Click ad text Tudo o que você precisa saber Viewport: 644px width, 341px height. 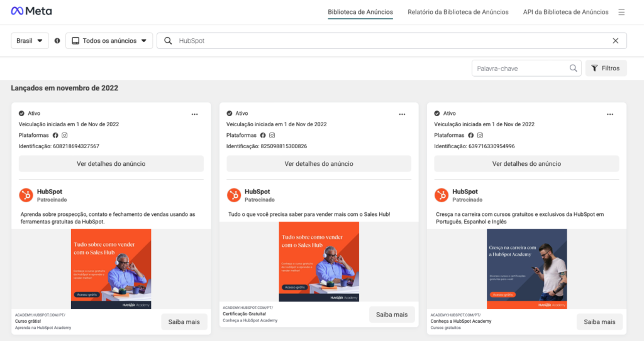[309, 214]
